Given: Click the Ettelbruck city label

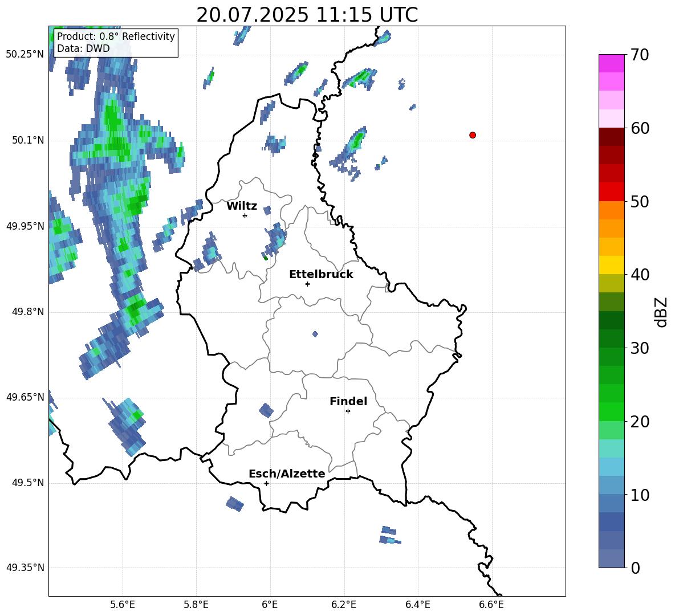Looking at the screenshot, I should coord(321,275).
